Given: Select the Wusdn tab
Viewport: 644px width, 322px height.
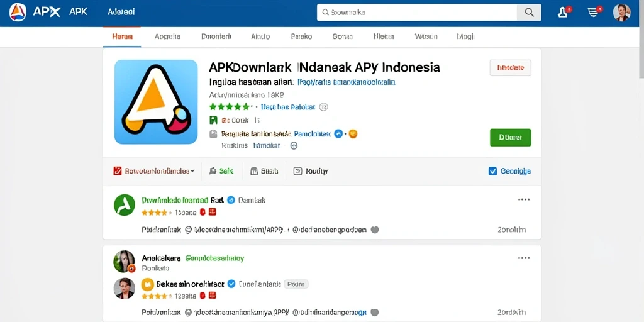Looking at the screenshot, I should pyautogui.click(x=426, y=36).
